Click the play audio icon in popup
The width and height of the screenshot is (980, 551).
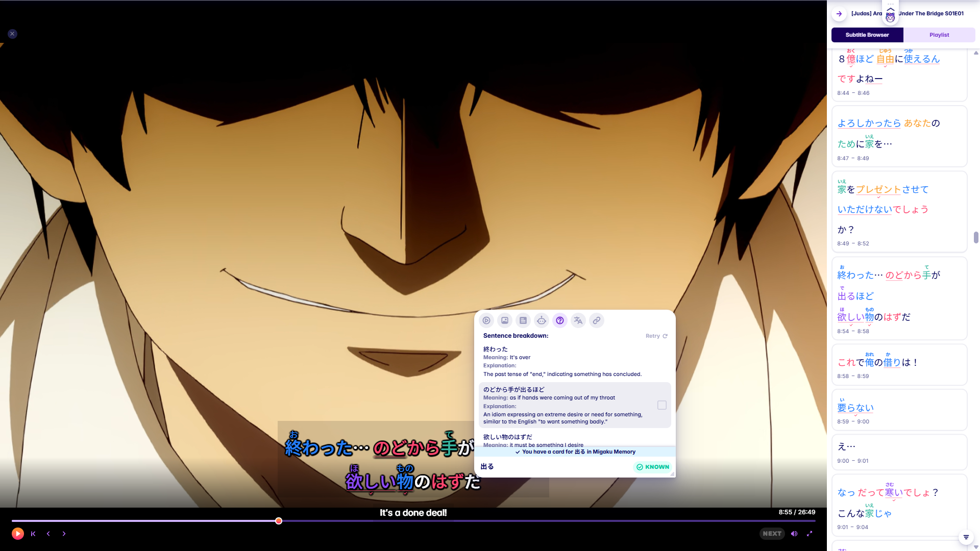(486, 320)
